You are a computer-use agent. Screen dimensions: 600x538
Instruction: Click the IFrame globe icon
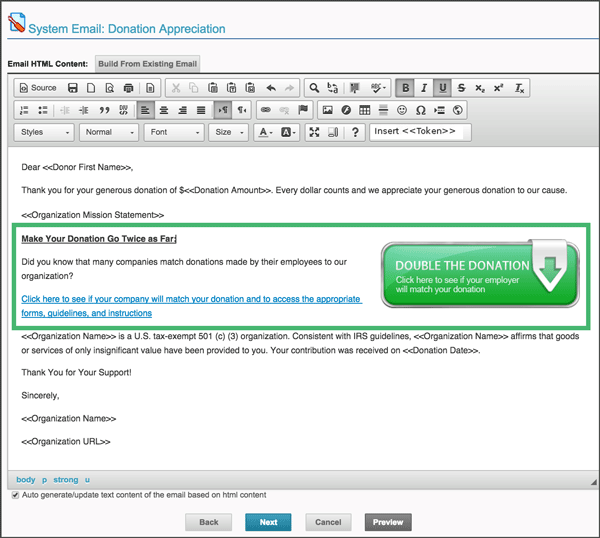coord(458,111)
